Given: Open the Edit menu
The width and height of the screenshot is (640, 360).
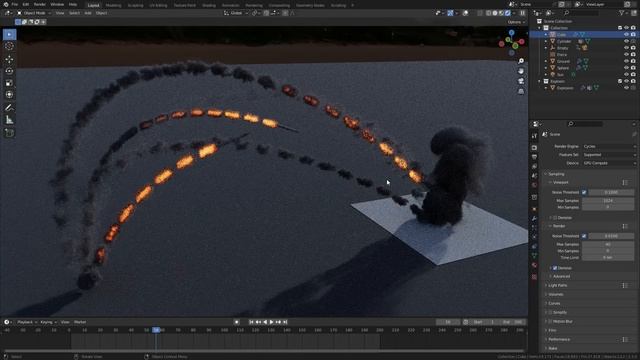Looking at the screenshot, I should click(x=26, y=4).
